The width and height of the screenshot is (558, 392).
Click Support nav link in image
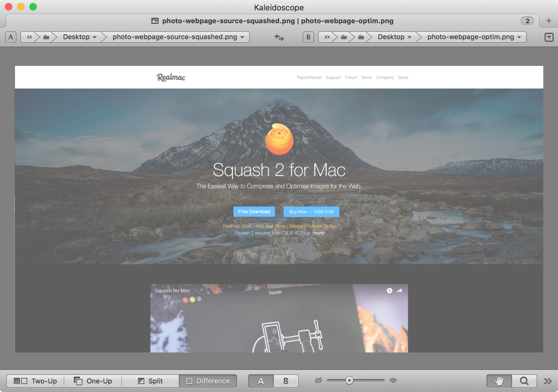333,77
